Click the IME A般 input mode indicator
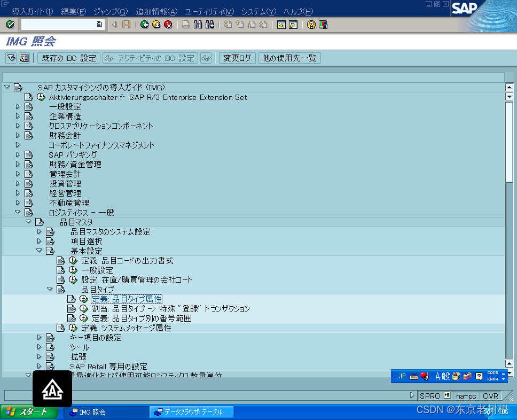This screenshot has height=420, width=517. pos(442,376)
